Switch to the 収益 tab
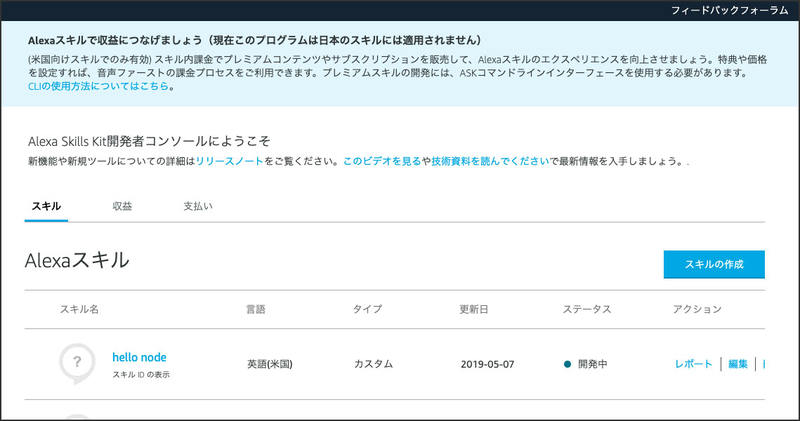 122,206
